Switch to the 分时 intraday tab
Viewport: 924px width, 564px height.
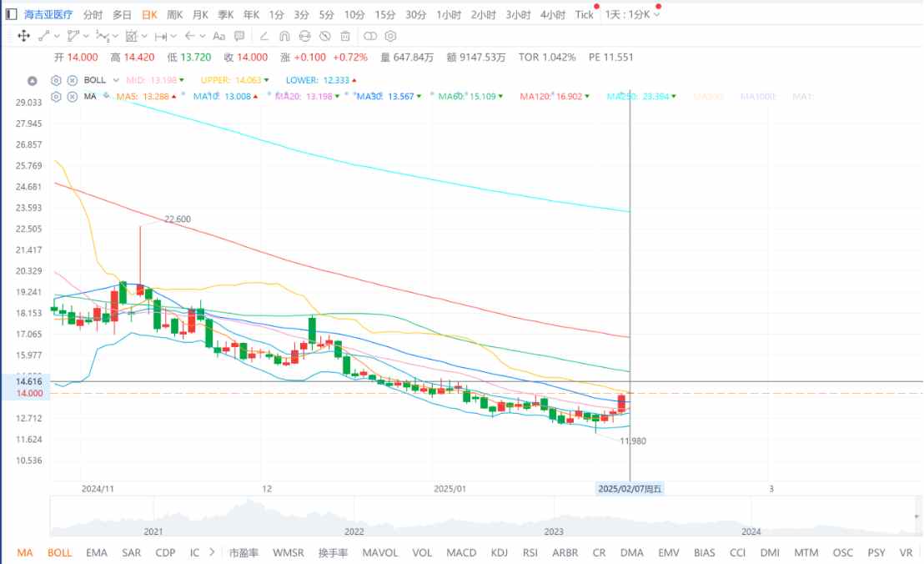93,14
